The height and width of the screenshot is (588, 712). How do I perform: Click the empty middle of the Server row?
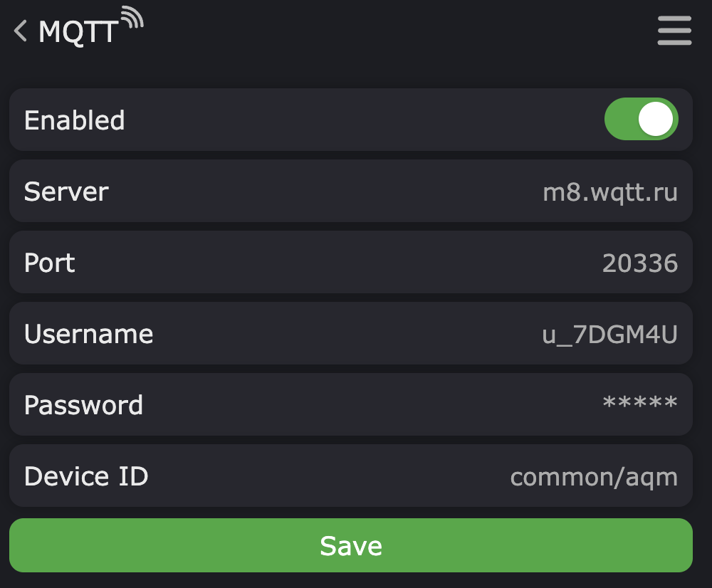[328, 191]
